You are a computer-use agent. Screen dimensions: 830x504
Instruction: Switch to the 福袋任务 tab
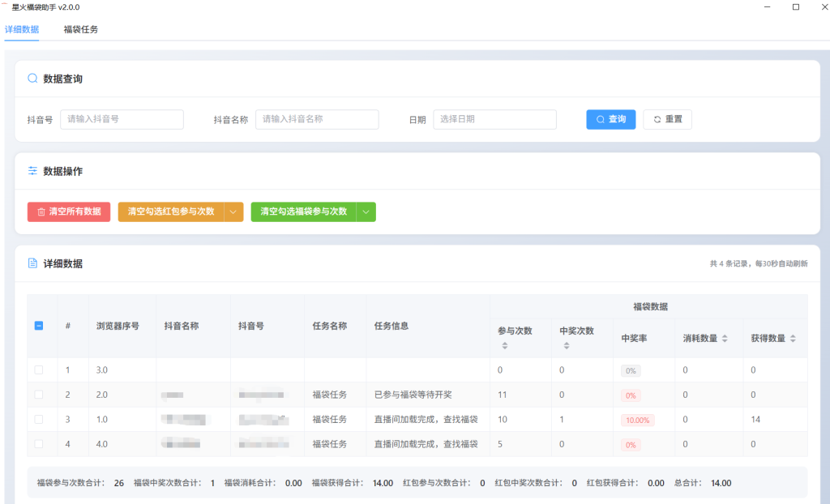80,29
